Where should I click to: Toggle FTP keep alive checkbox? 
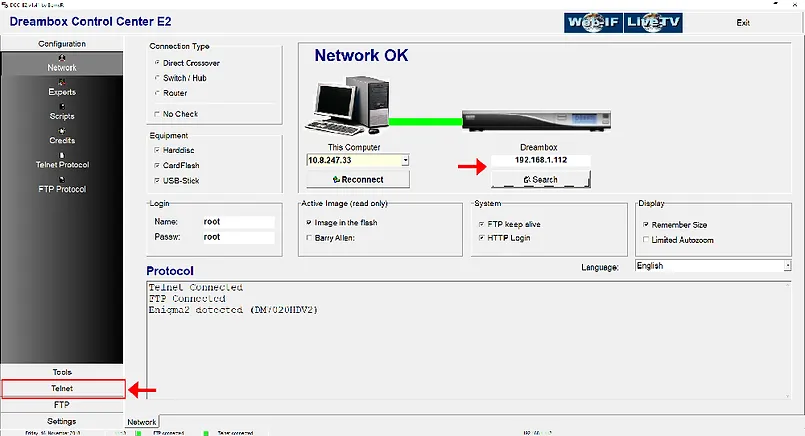coord(482,224)
